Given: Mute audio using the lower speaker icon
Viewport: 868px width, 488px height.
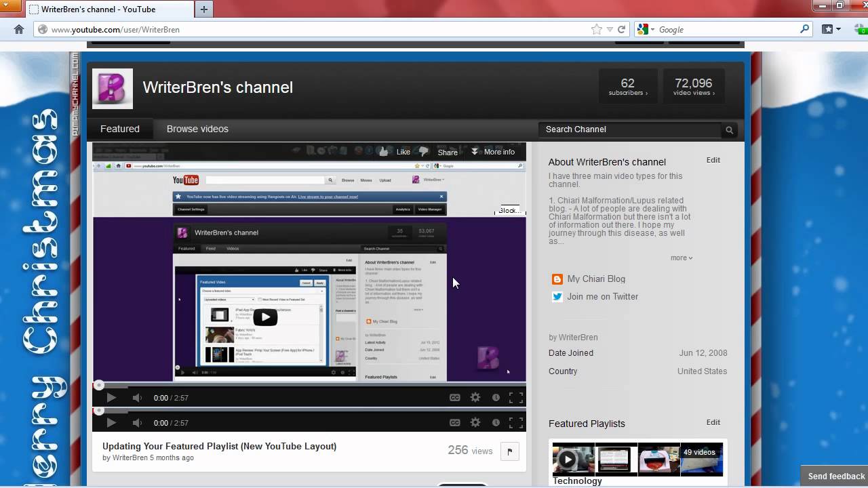Looking at the screenshot, I should (x=137, y=422).
